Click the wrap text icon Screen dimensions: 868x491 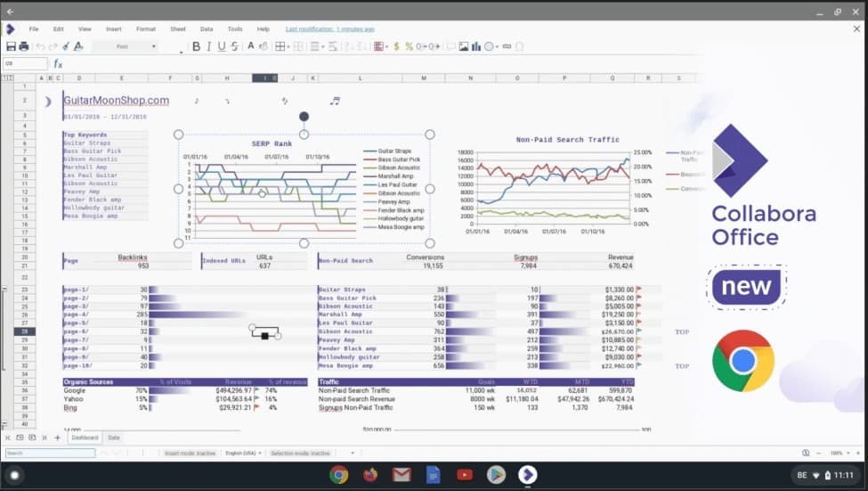(x=333, y=46)
